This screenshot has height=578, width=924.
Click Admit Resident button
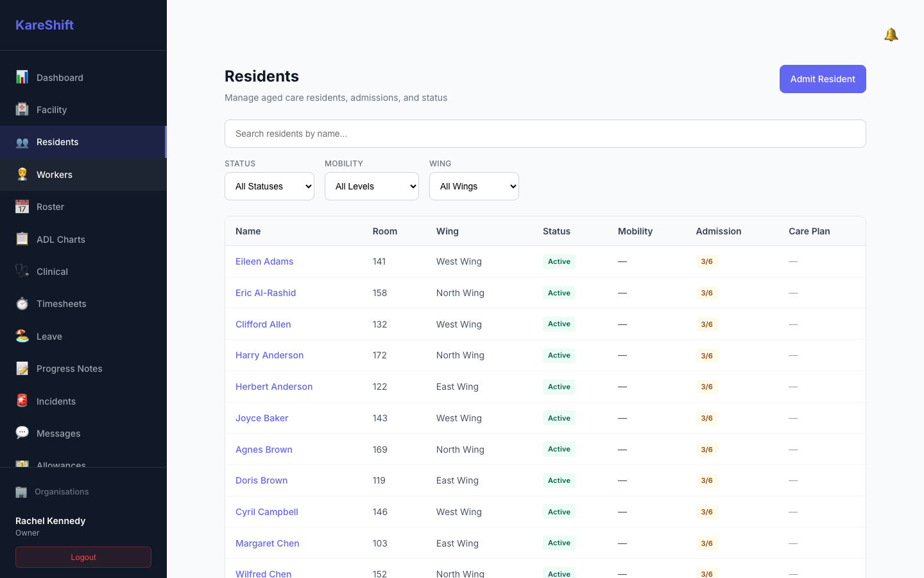pos(823,79)
